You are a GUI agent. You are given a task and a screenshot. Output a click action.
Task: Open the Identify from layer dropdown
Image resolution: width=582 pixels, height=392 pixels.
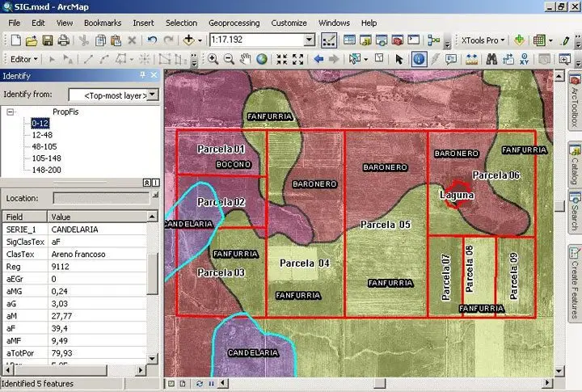pos(153,95)
